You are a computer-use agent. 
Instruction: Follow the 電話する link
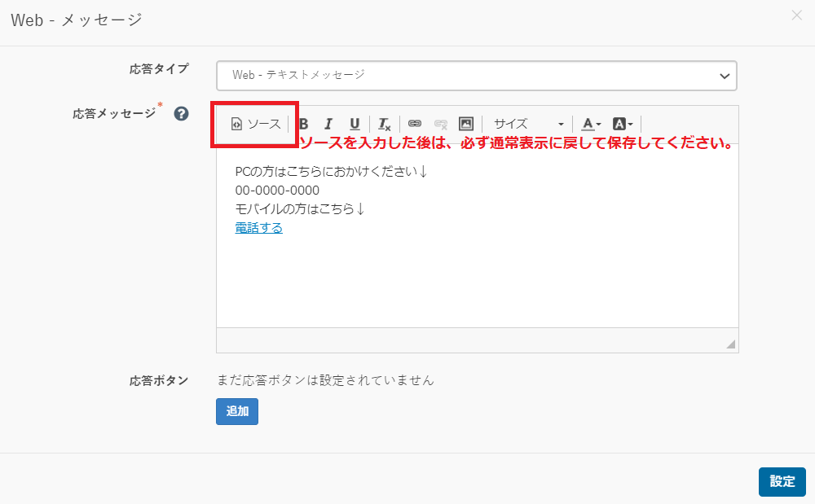tap(259, 228)
